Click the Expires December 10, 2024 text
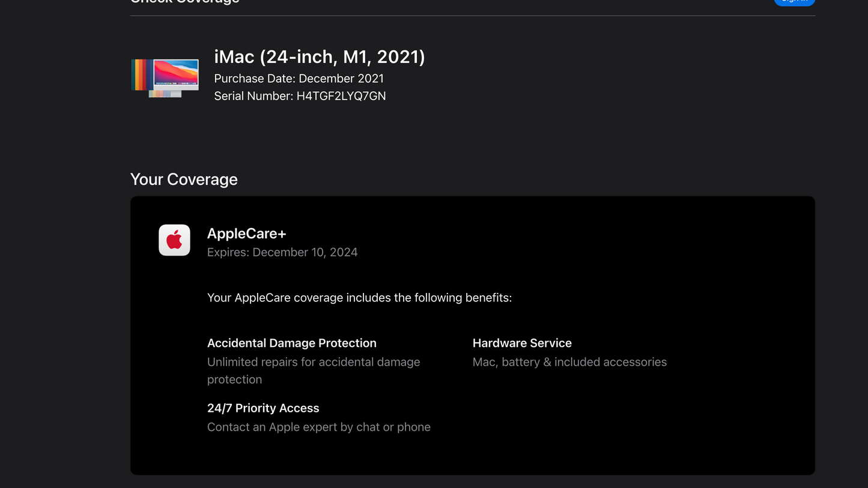This screenshot has width=868, height=488. click(282, 253)
